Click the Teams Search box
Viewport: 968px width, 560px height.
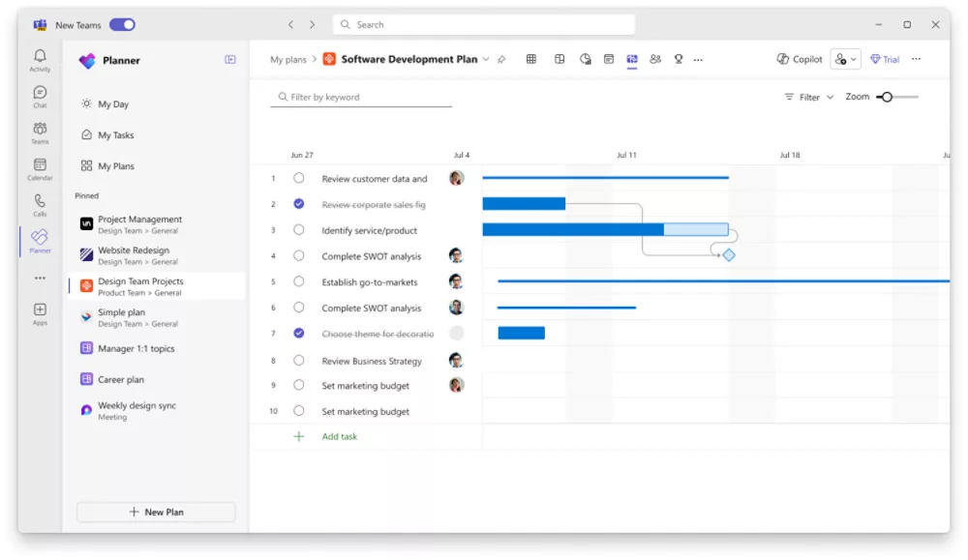[484, 25]
